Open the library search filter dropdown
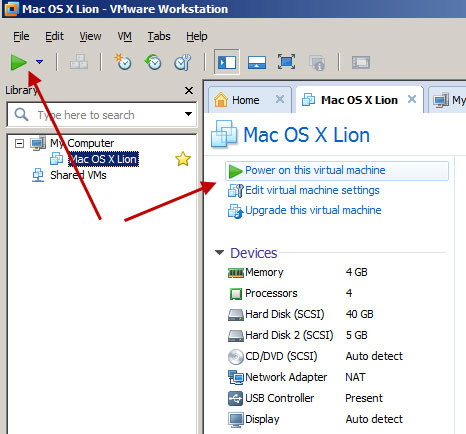The image size is (466, 434). [x=188, y=114]
